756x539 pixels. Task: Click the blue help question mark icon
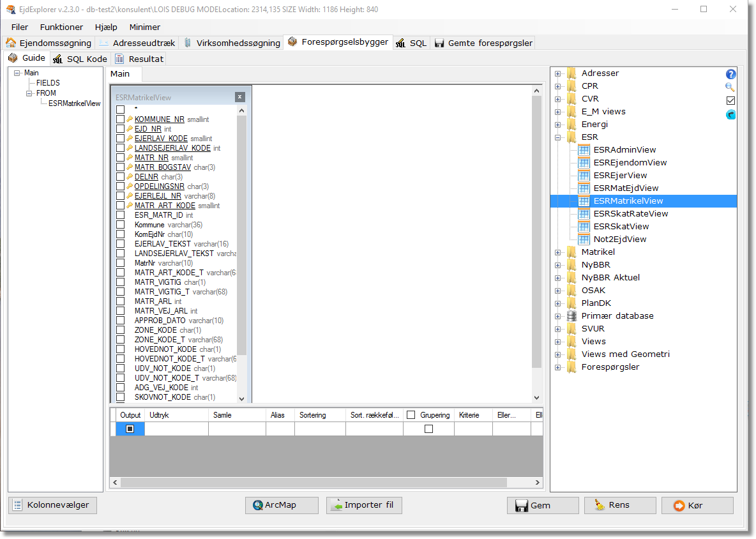pyautogui.click(x=731, y=74)
